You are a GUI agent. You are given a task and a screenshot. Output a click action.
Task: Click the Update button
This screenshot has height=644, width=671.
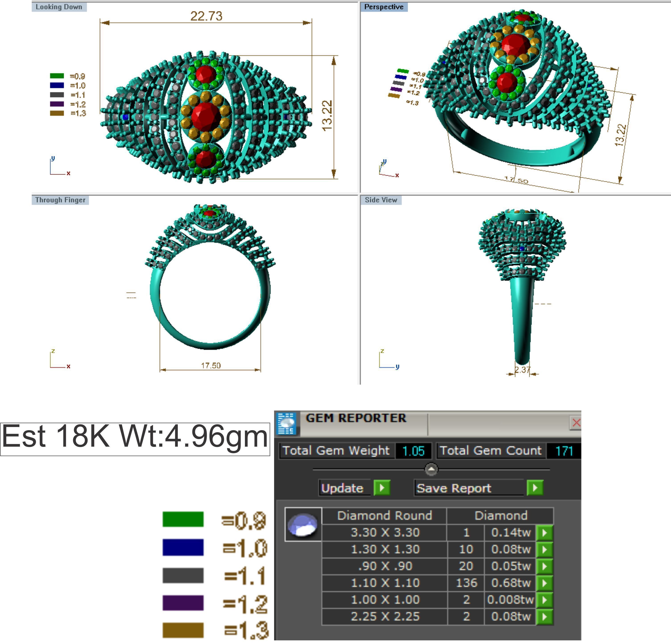pyautogui.click(x=345, y=488)
